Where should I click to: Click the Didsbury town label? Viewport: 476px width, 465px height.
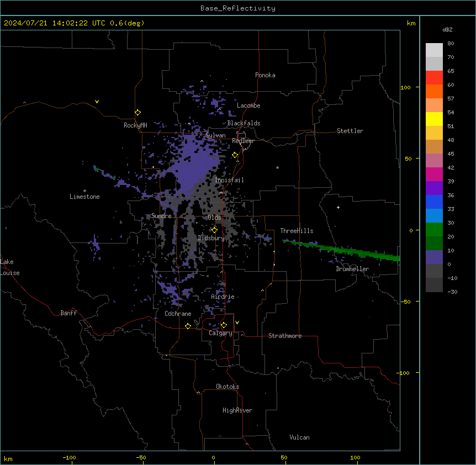coord(211,238)
